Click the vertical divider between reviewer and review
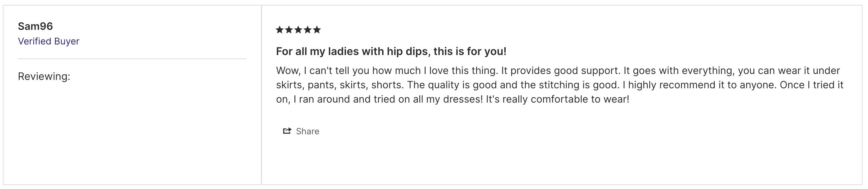Viewport: 868px width, 189px height. pyautogui.click(x=261, y=95)
